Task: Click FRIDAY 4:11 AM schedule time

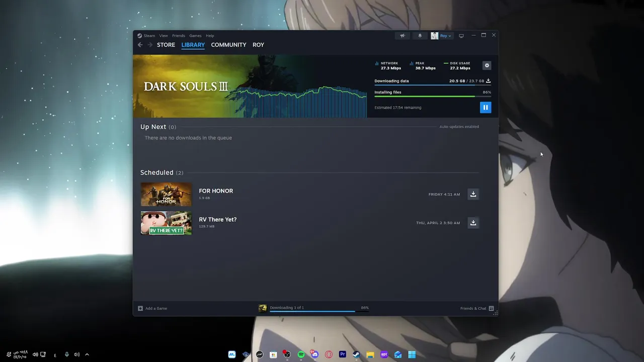Action: point(444,194)
